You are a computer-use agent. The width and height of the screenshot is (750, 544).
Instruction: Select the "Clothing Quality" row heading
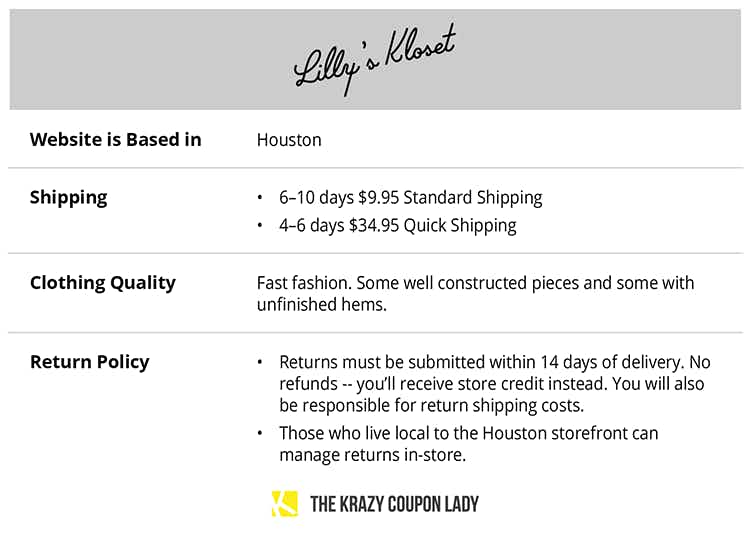click(x=102, y=283)
